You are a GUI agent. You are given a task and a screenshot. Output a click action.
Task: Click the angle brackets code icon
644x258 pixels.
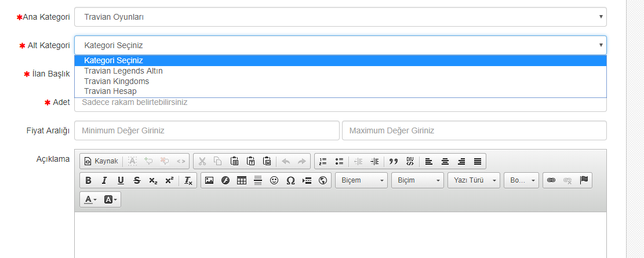pyautogui.click(x=181, y=161)
